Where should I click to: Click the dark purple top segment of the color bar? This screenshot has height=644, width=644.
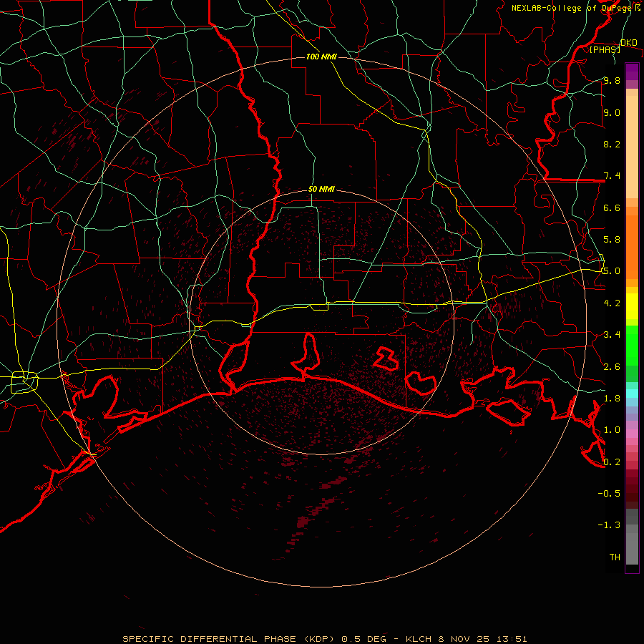[x=632, y=72]
